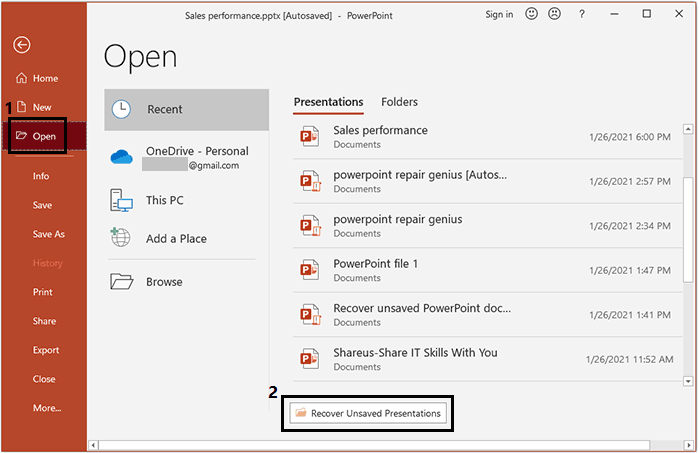Click the horizontal scrollbar left arrow
This screenshot has width=700, height=453.
coord(93,445)
